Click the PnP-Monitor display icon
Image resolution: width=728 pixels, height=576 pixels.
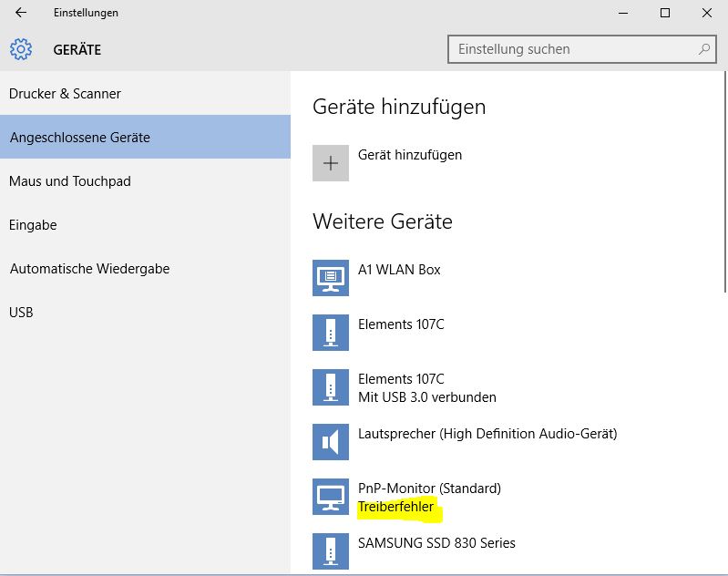click(331, 497)
